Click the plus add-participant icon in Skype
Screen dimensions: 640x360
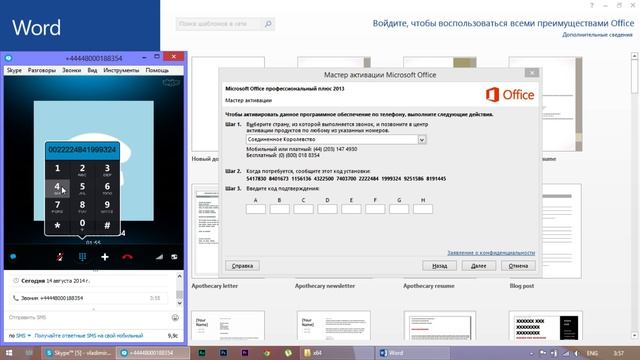tap(105, 257)
